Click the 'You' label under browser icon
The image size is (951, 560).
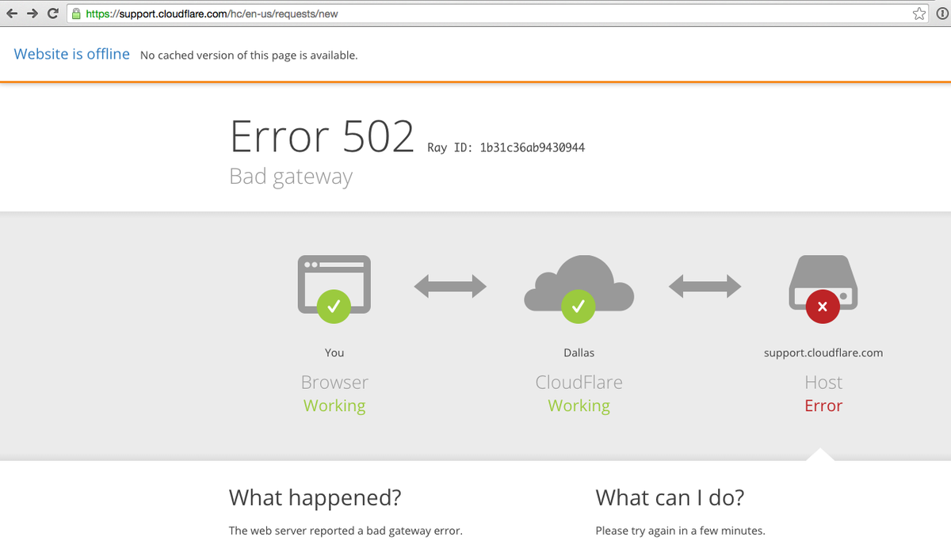tap(334, 352)
